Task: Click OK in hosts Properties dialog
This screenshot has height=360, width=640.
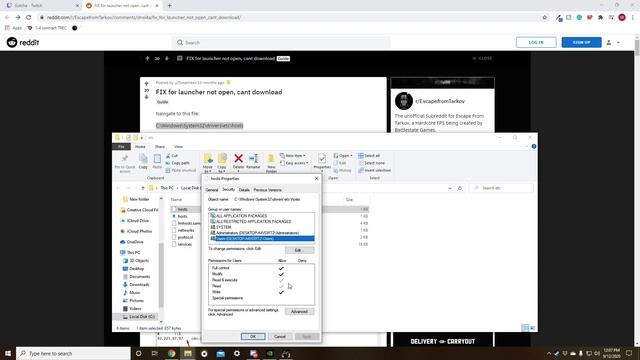Action: [253, 336]
